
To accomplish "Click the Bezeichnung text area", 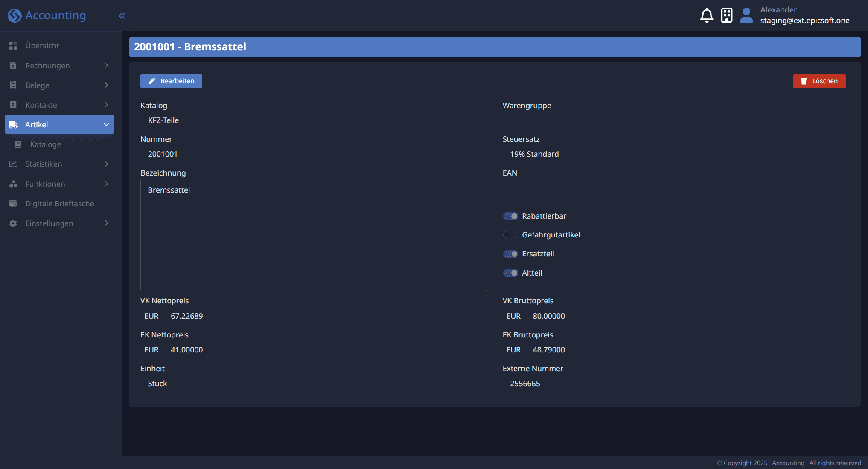I will (x=314, y=235).
